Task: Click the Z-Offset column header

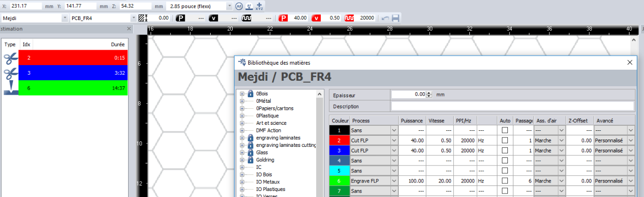Action: pyautogui.click(x=580, y=121)
